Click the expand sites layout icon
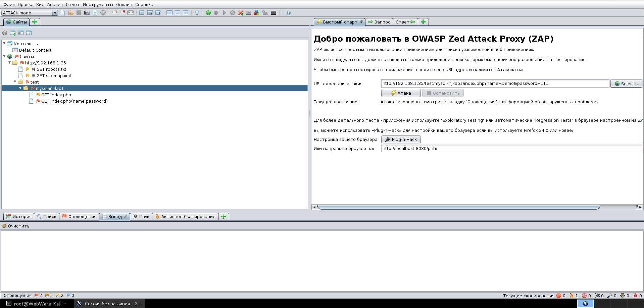The height and width of the screenshot is (308, 644). click(x=142, y=13)
